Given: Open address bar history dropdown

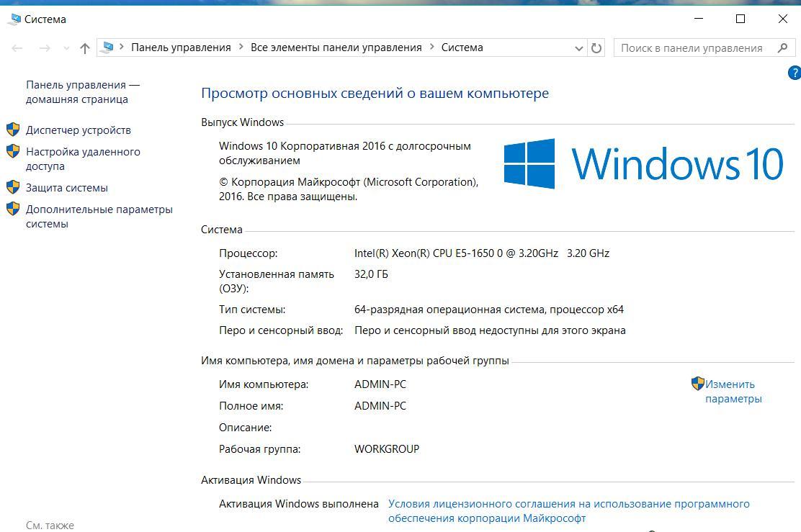Looking at the screenshot, I should 578,48.
